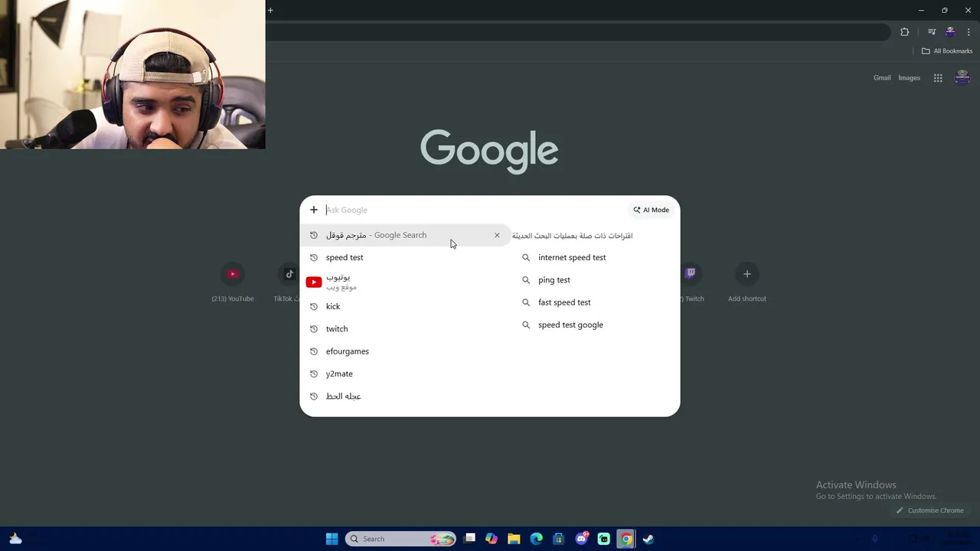980x551 pixels.
Task: Open the Google account avatar on page
Action: [963, 77]
